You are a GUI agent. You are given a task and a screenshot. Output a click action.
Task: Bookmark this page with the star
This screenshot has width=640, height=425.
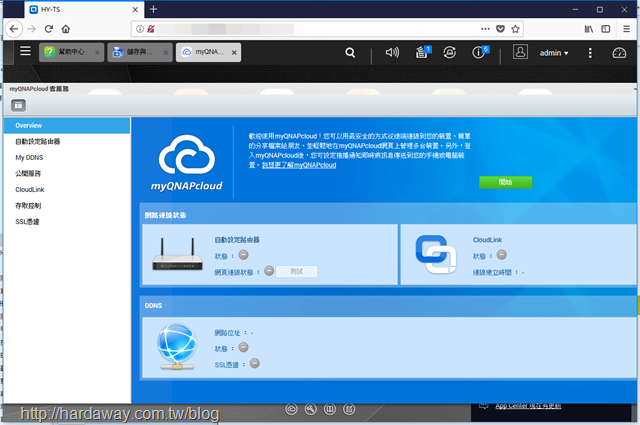(516, 29)
